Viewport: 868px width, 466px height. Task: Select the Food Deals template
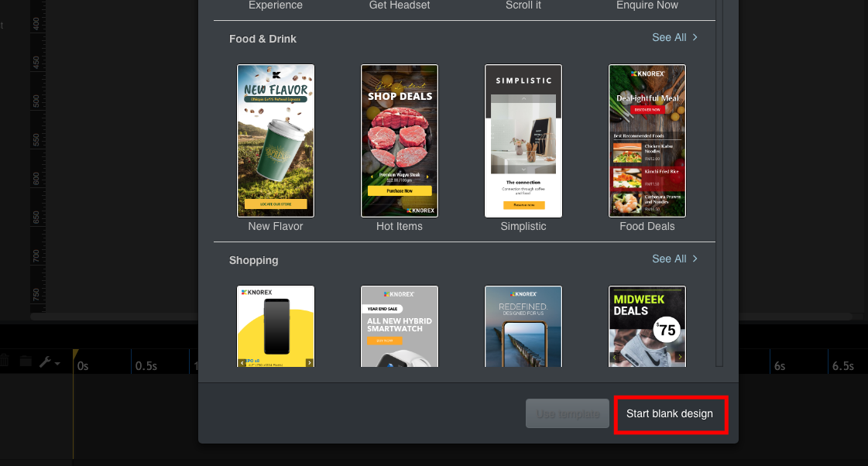tap(647, 141)
